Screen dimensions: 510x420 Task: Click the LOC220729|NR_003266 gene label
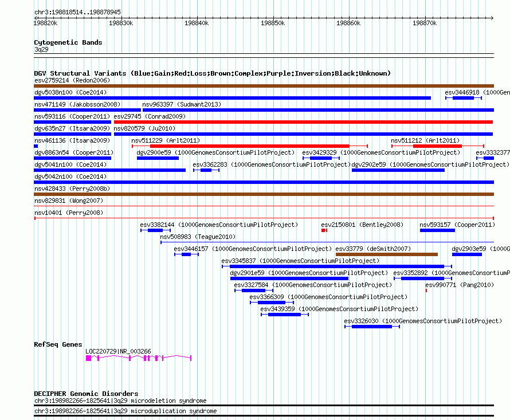[x=118, y=351]
